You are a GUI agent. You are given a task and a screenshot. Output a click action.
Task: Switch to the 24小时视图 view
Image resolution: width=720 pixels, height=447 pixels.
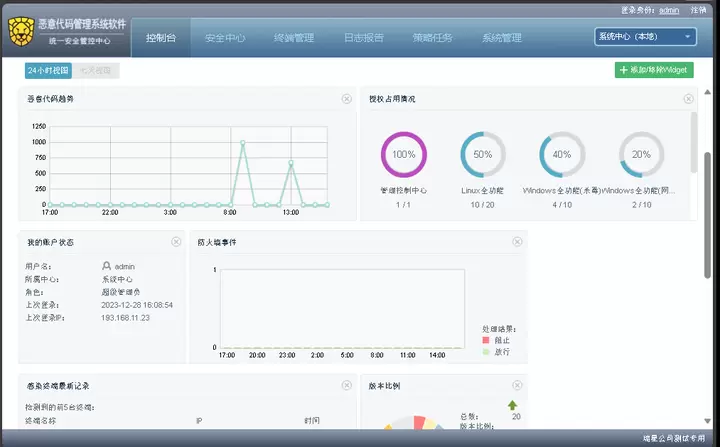[x=49, y=71]
